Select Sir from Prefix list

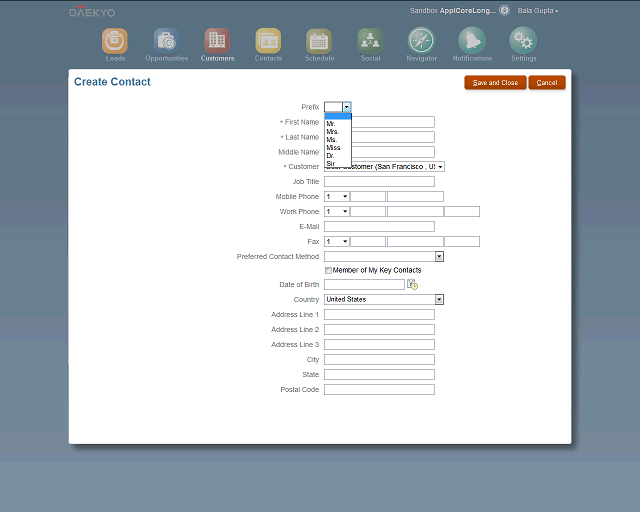(x=338, y=163)
